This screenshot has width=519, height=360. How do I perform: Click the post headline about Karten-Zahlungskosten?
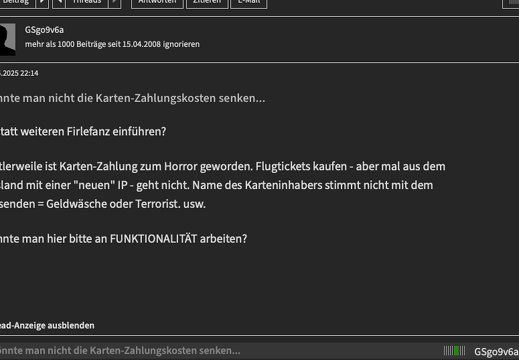133,98
